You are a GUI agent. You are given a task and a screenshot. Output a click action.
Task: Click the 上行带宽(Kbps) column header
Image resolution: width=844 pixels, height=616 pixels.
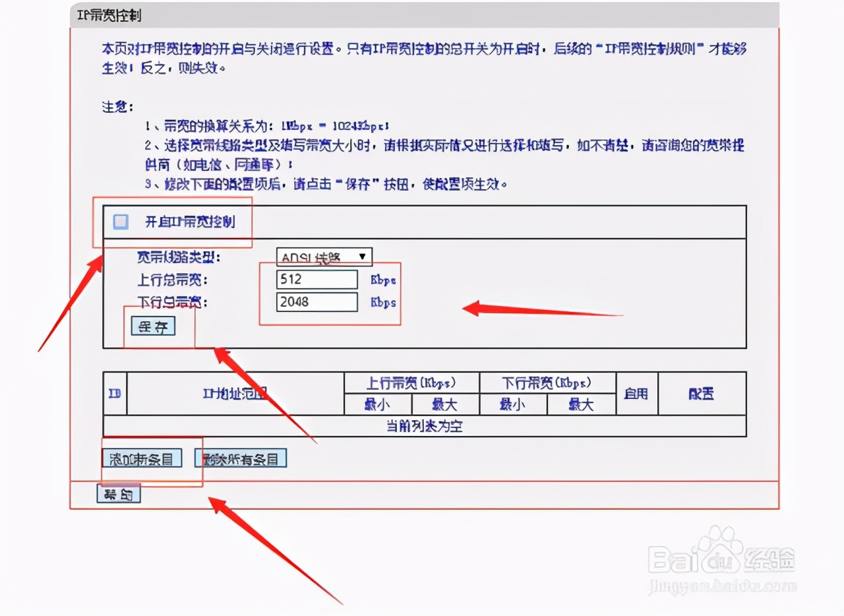point(413,383)
